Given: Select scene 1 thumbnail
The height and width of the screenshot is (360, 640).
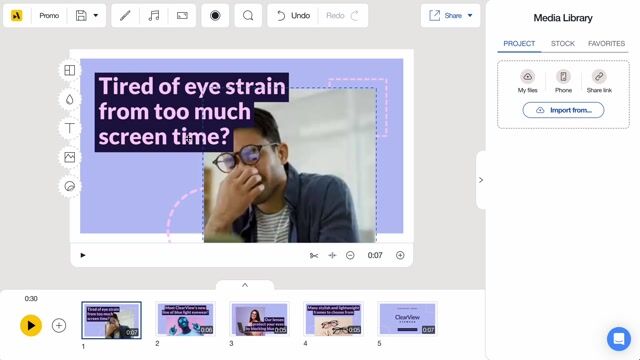Looking at the screenshot, I should point(111,320).
